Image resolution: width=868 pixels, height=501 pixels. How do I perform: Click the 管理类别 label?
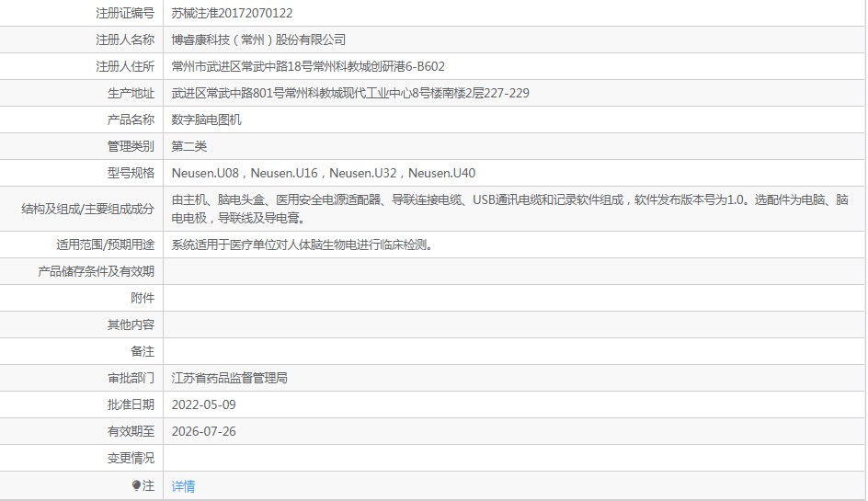click(x=131, y=146)
